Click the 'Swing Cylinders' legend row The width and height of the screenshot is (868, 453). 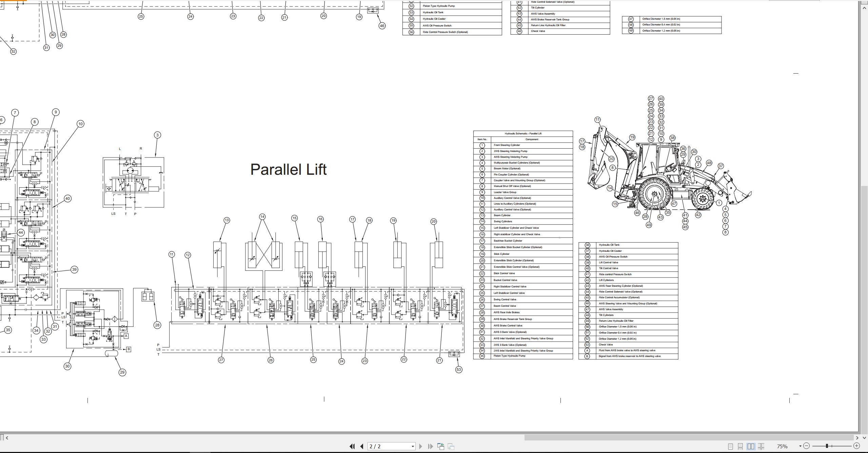(523, 222)
